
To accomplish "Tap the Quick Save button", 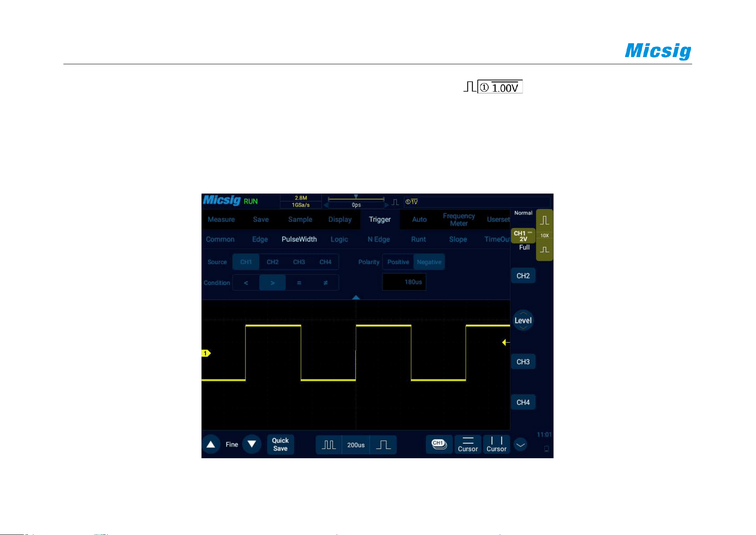I will click(x=280, y=444).
